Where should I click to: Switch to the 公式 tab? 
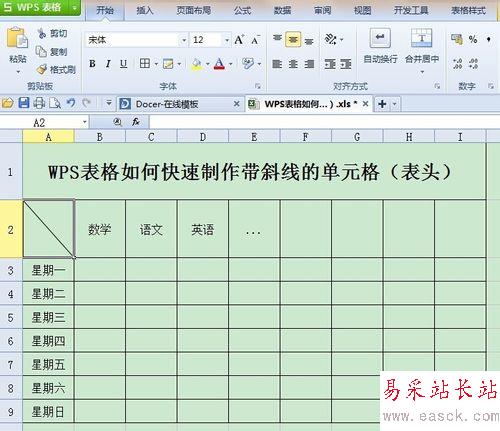coord(242,10)
